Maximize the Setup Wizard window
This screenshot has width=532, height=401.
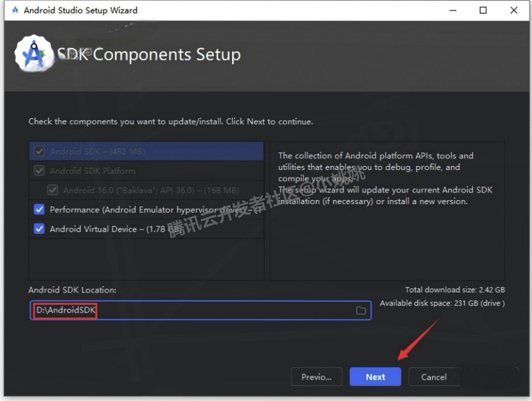tap(483, 10)
